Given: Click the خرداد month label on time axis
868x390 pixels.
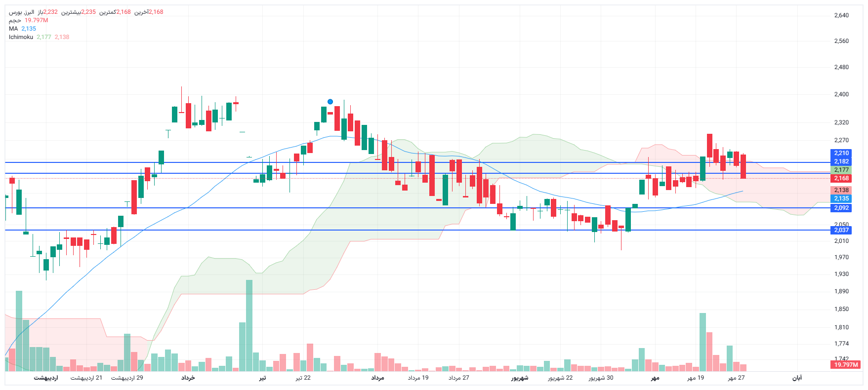Looking at the screenshot, I should pyautogui.click(x=188, y=378).
